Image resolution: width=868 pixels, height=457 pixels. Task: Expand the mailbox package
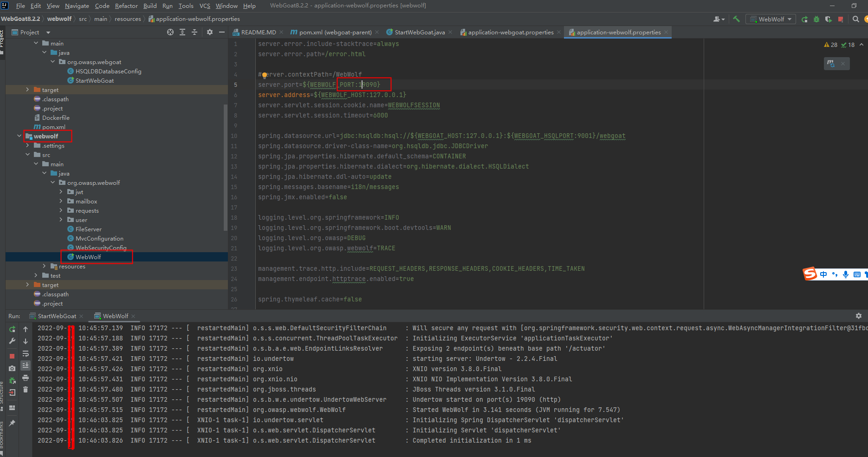tap(61, 201)
